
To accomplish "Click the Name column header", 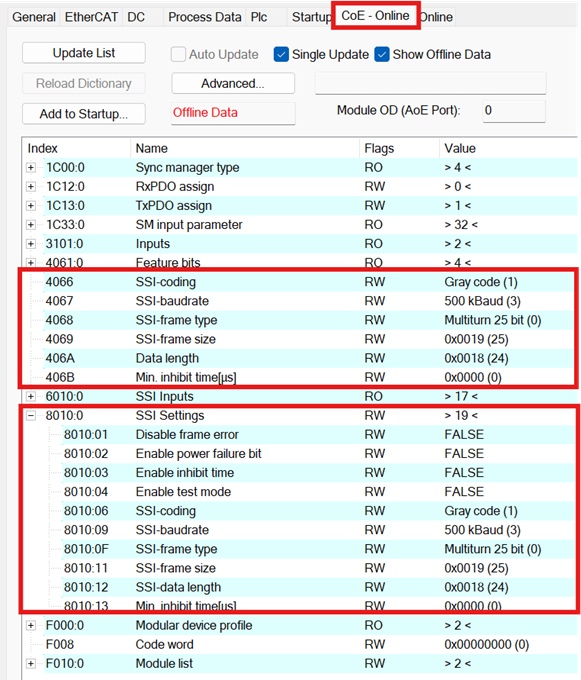I will click(245, 148).
